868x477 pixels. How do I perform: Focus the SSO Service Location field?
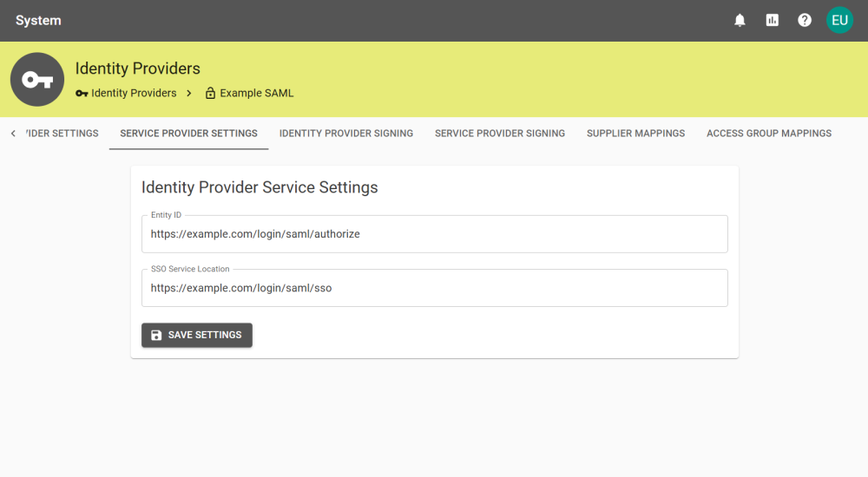pos(435,288)
